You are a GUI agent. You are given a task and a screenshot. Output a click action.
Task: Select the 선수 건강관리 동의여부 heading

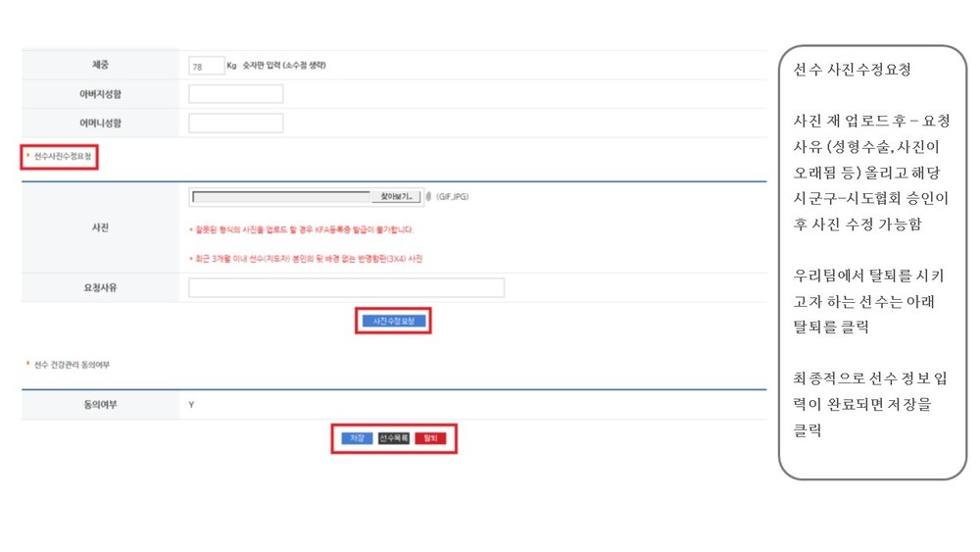[72, 365]
